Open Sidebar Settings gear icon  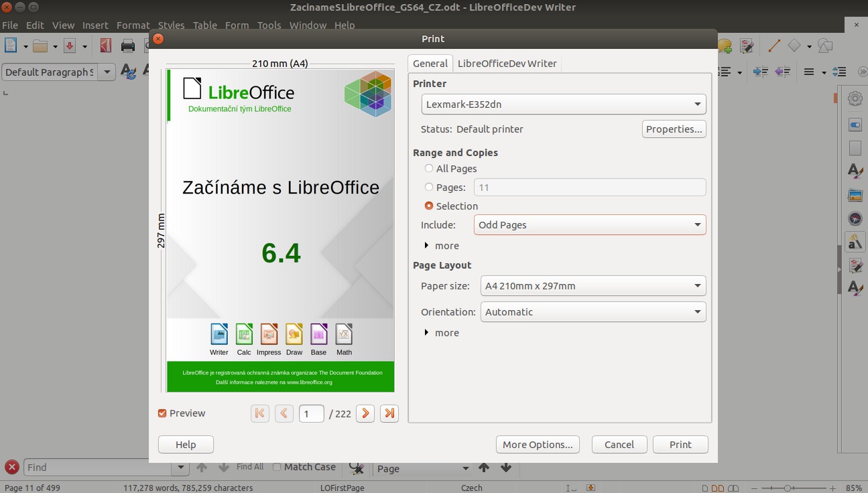click(x=855, y=98)
